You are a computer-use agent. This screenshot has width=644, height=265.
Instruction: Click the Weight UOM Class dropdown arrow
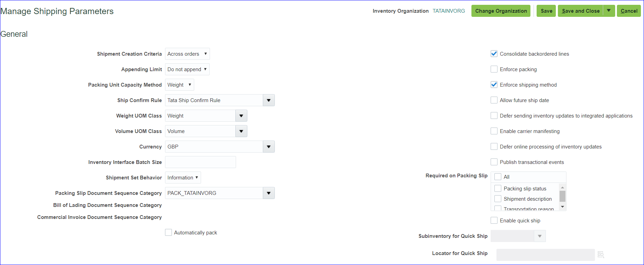(241, 116)
